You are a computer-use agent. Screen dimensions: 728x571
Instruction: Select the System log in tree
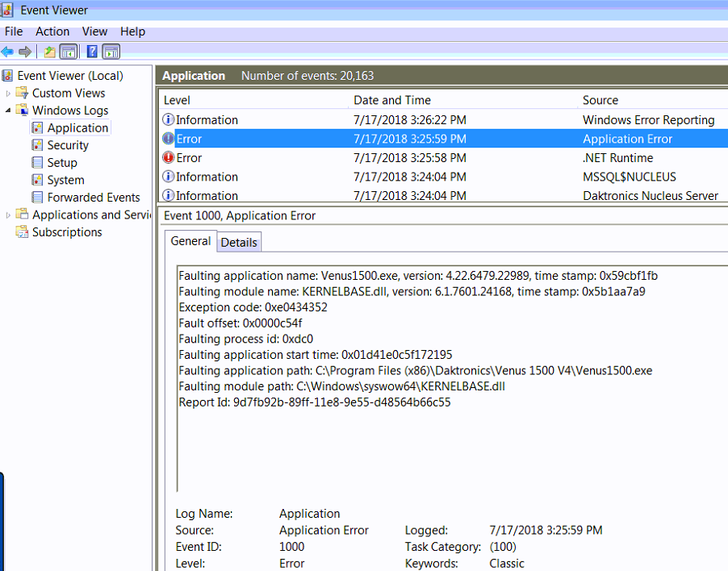(65, 180)
